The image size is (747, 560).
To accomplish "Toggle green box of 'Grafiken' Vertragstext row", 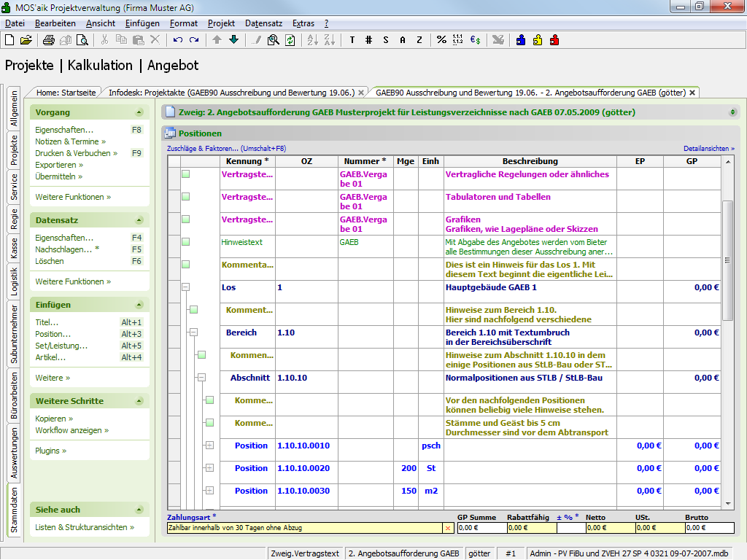I will tap(185, 219).
